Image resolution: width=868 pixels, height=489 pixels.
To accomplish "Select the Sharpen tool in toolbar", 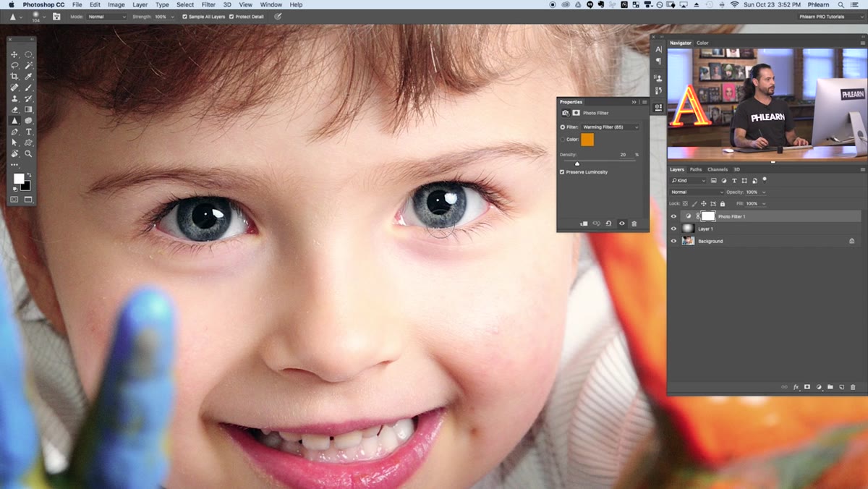I will coord(14,121).
